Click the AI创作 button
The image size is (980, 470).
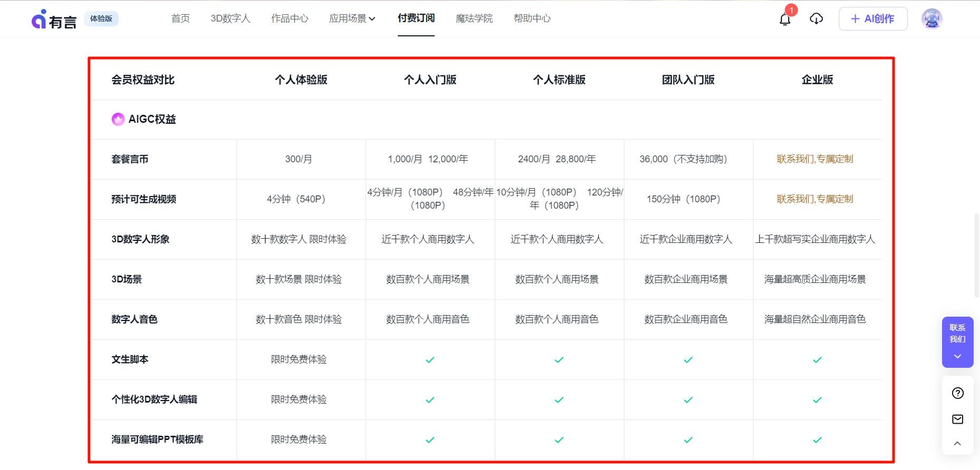click(x=873, y=19)
